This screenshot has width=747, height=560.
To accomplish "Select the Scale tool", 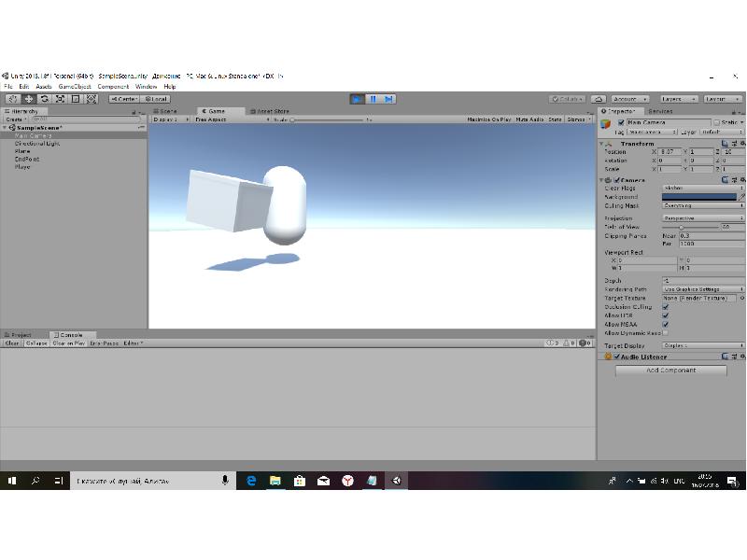I will (61, 99).
